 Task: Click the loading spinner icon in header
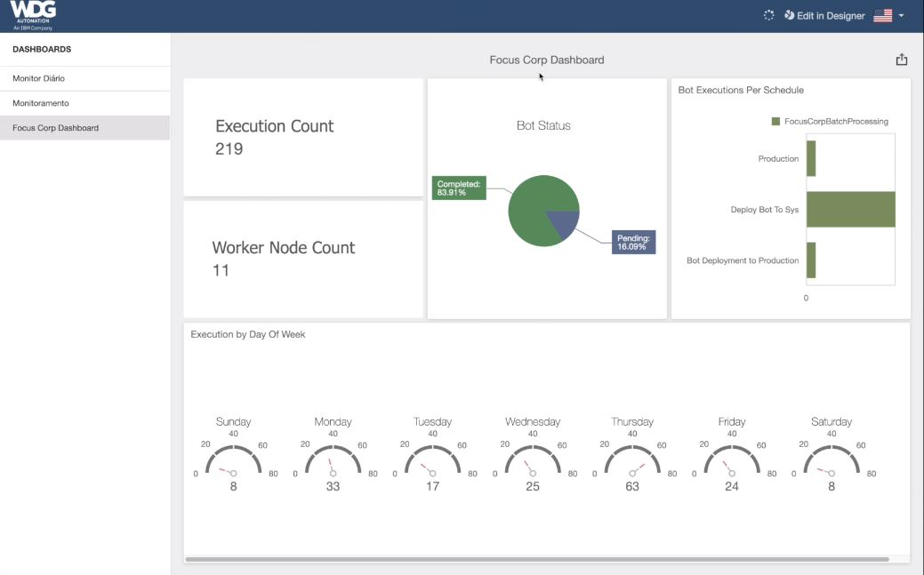[768, 15]
